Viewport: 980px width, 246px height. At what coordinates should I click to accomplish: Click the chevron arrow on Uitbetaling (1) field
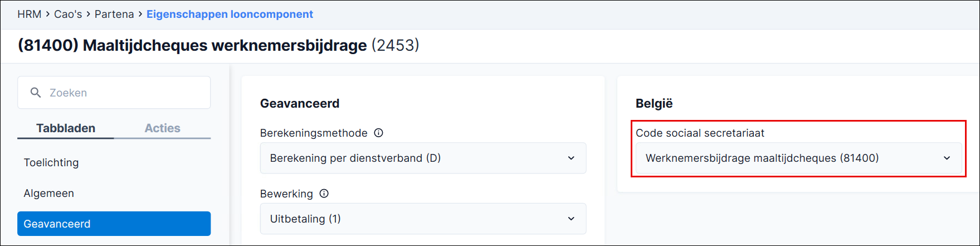[x=571, y=219]
